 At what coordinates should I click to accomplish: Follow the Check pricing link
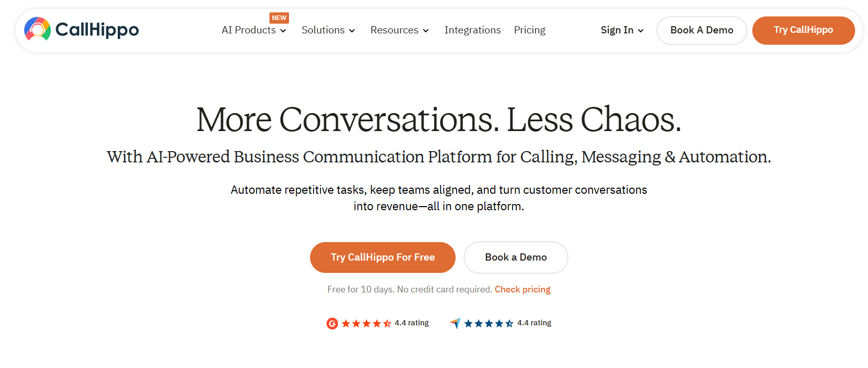[522, 289]
